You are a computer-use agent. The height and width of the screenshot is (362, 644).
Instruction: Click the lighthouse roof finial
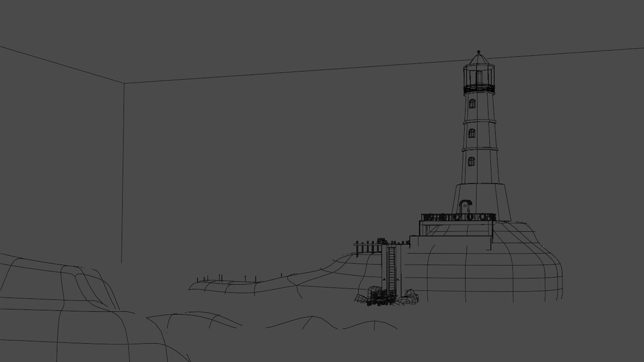(479, 52)
